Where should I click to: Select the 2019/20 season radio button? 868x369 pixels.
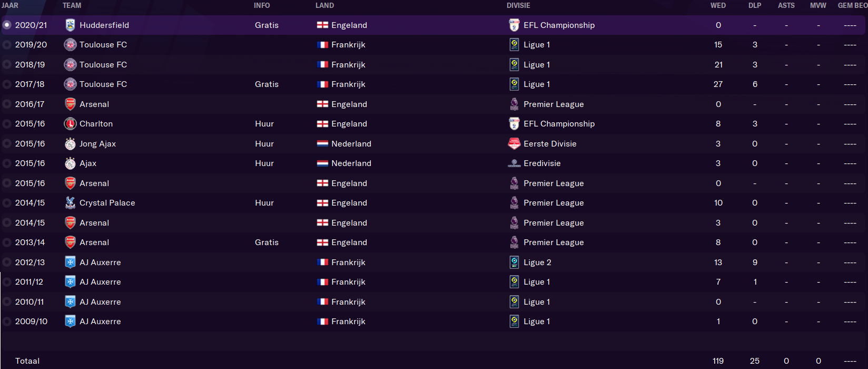[7, 45]
